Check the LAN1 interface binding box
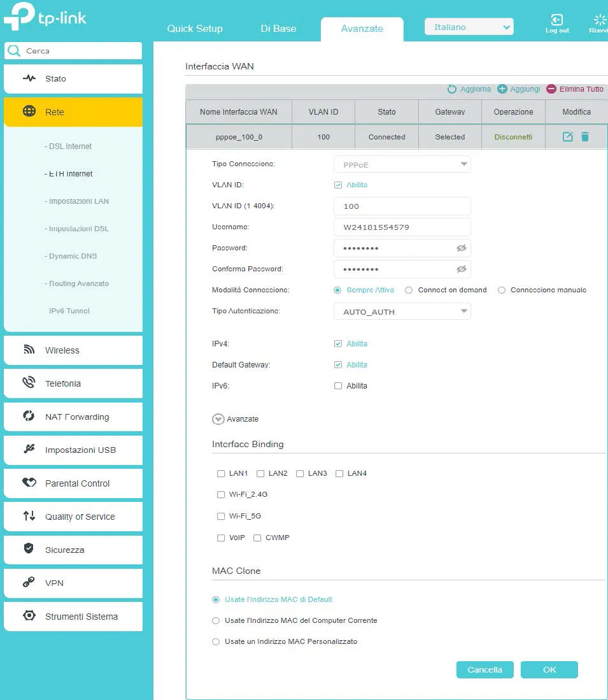The image size is (608, 700). (221, 474)
